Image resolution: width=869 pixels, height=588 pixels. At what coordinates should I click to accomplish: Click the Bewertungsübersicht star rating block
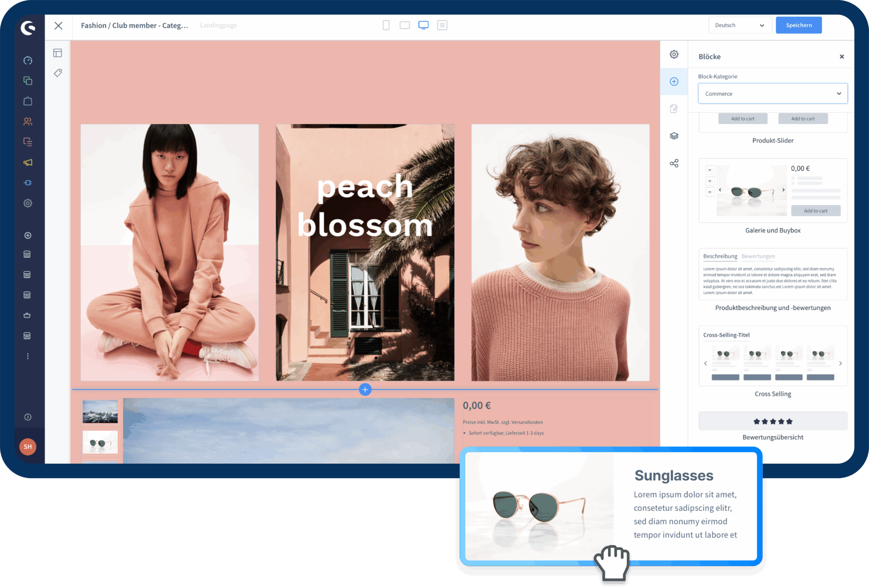773,421
